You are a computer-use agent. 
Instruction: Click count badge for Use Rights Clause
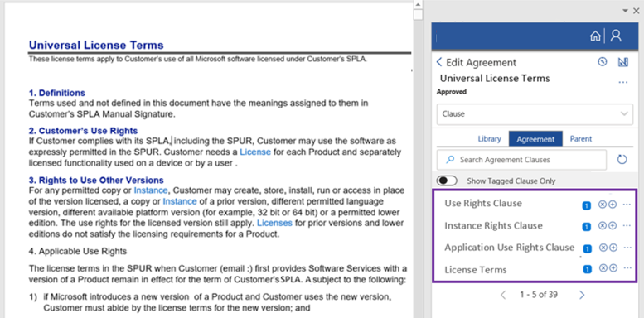(x=586, y=205)
